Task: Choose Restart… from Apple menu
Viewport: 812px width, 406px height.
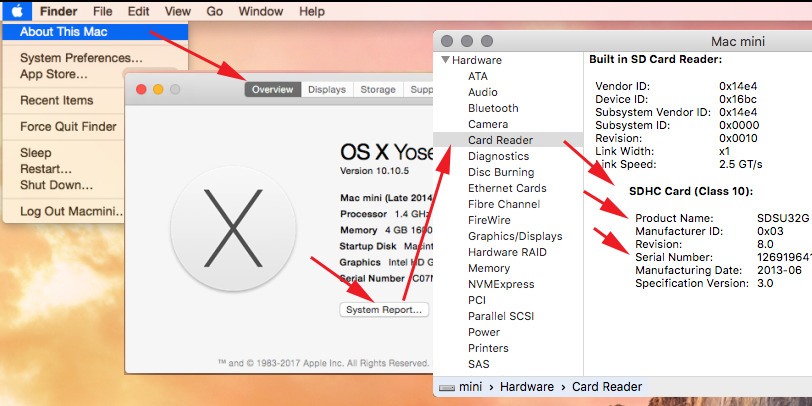Action: pos(46,169)
